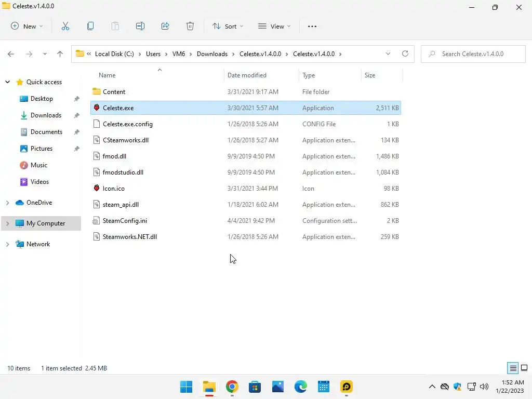This screenshot has width=532, height=399.
Task: Show hidden system tray icons
Action: click(x=432, y=387)
